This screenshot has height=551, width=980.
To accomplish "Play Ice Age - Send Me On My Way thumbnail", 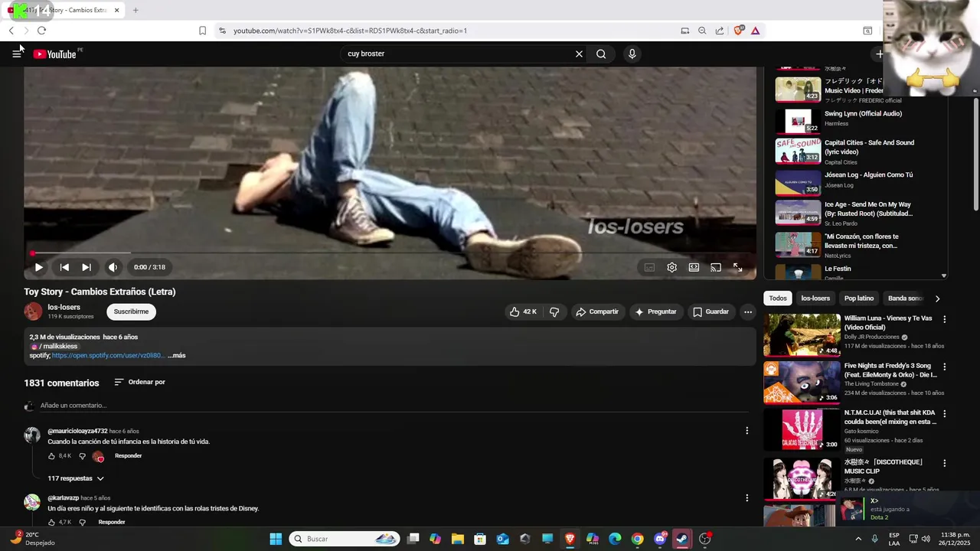I will 798,213.
